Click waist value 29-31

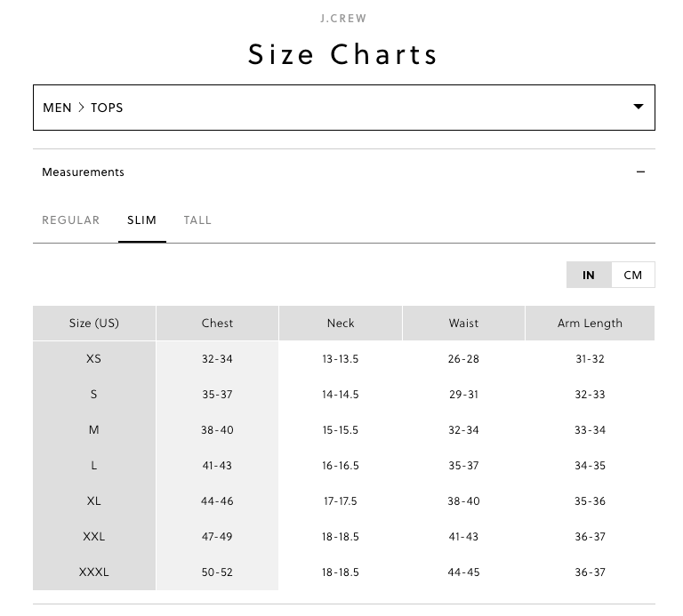coord(463,395)
